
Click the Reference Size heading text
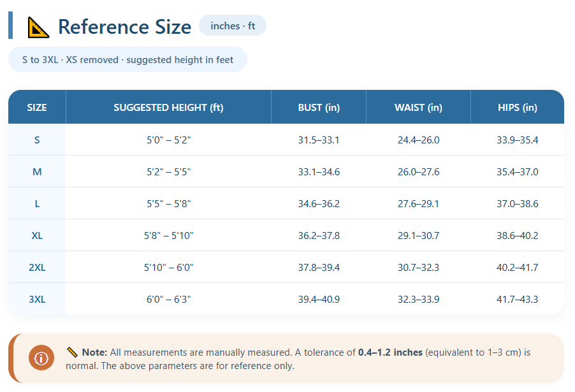tap(124, 27)
